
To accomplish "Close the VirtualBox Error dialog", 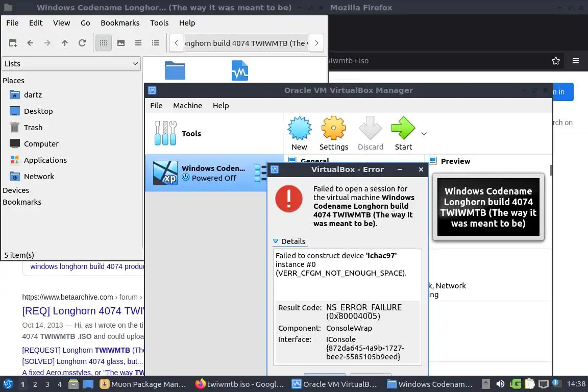I will pos(421,169).
